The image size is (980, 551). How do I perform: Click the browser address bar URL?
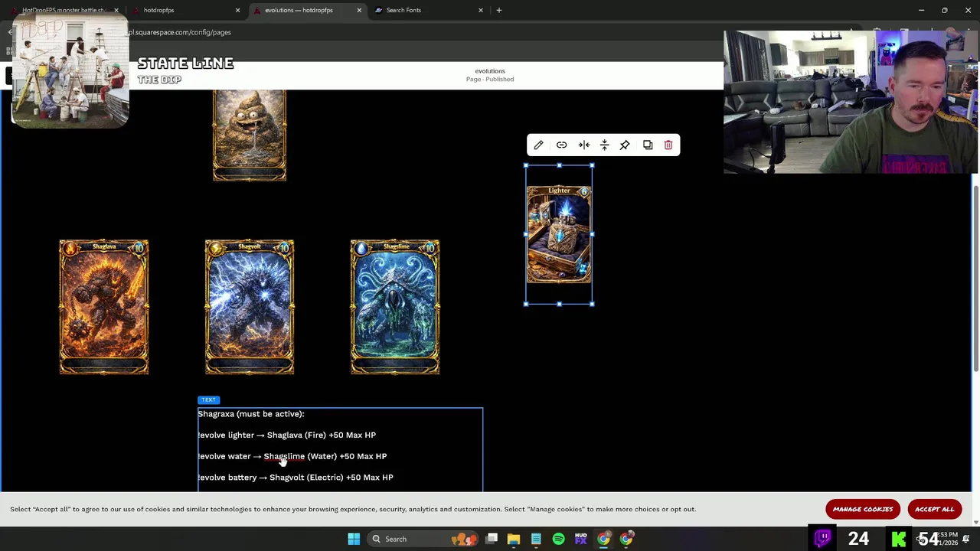tap(179, 32)
